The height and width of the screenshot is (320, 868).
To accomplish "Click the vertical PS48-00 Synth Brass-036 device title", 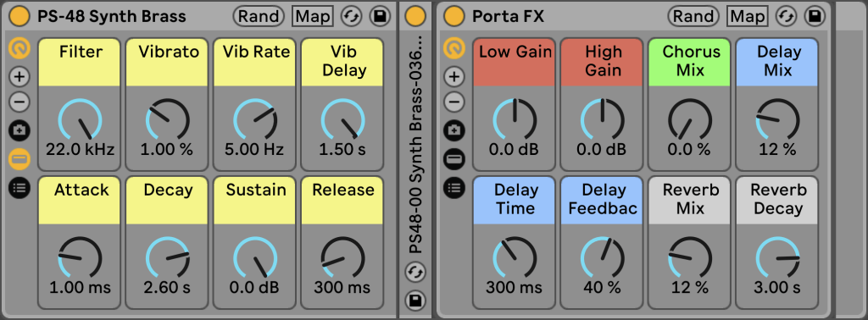I will click(415, 145).
